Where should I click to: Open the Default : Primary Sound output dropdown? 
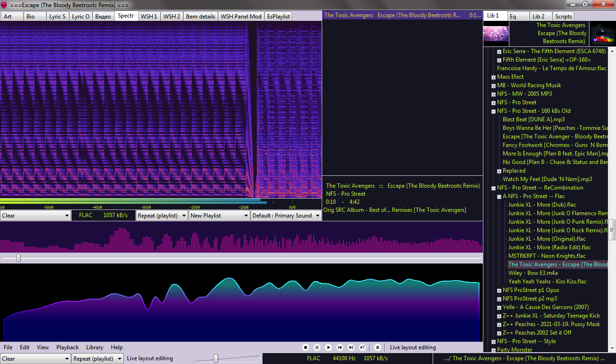[x=286, y=216]
